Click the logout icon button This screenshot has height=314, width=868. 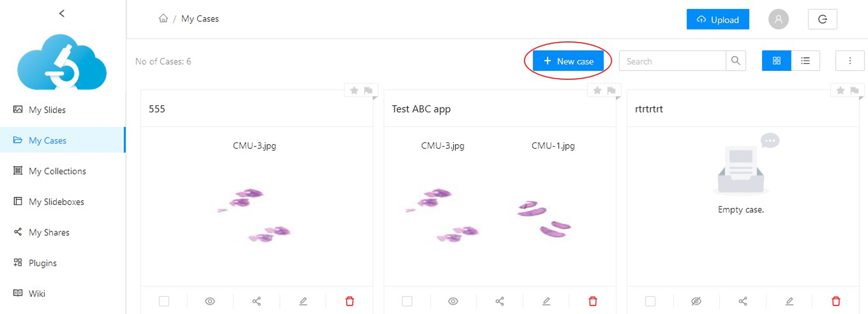pos(822,19)
